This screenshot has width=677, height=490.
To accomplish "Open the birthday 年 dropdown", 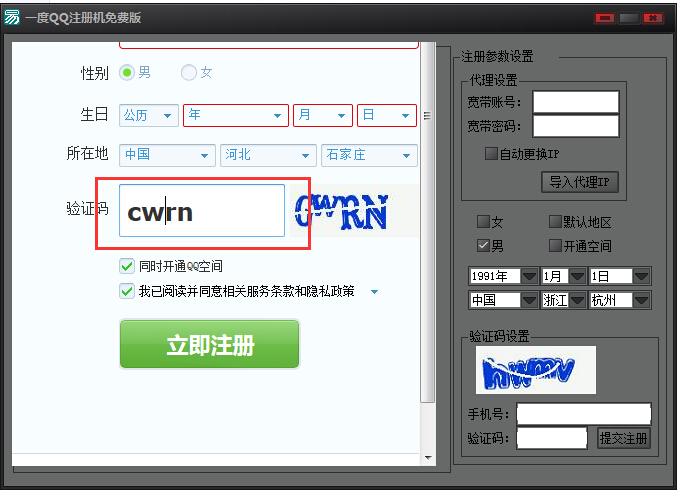I will (236, 115).
